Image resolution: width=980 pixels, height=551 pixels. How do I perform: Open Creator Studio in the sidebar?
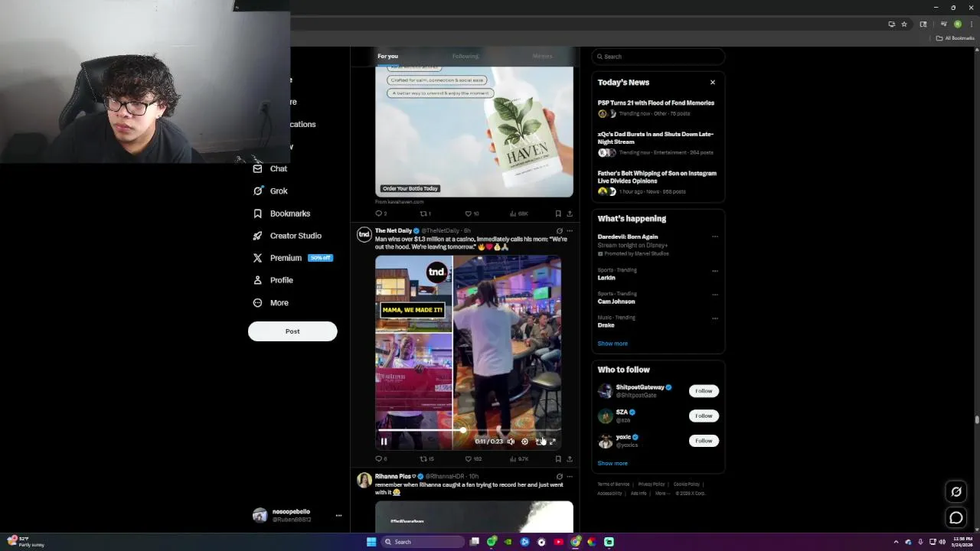click(x=287, y=236)
